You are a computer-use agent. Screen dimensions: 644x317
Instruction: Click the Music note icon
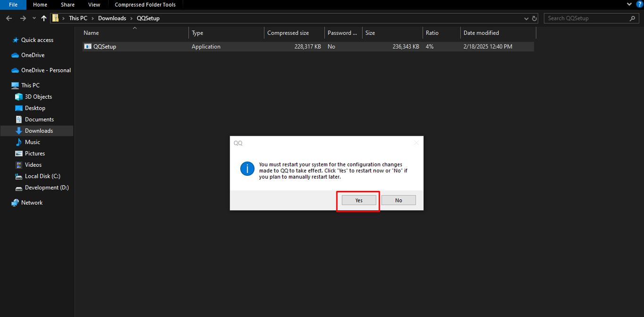pos(19,142)
